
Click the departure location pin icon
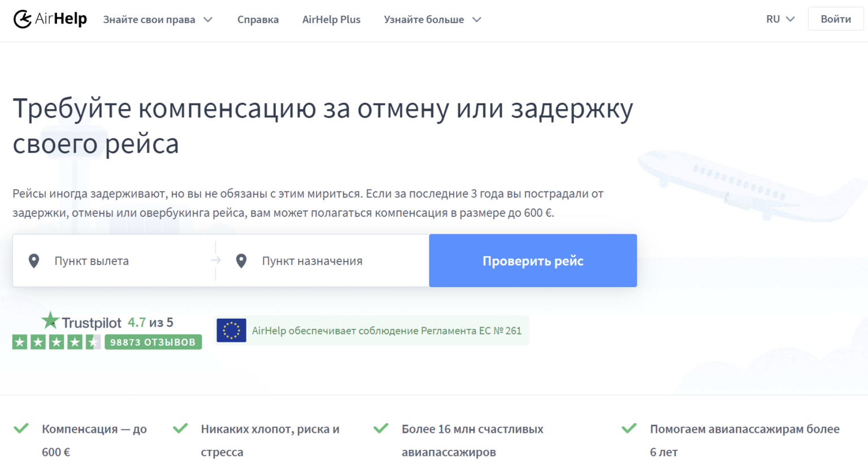coord(34,260)
